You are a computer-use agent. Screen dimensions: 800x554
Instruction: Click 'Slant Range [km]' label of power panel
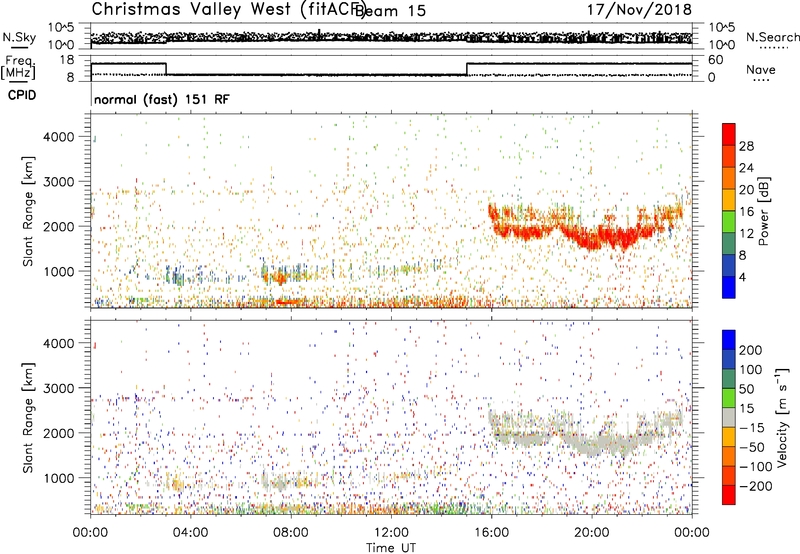pyautogui.click(x=28, y=211)
